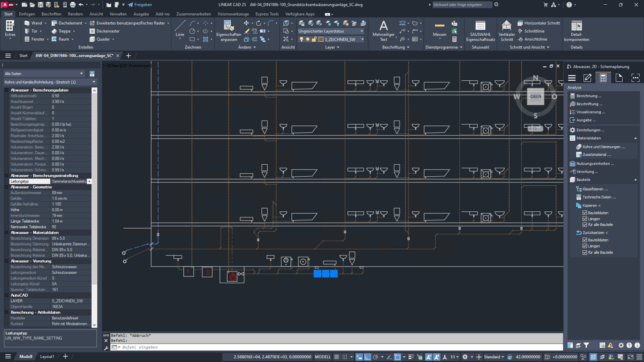
Task: Open the frame selection tab in Abwasser panel
Action: 635,78
